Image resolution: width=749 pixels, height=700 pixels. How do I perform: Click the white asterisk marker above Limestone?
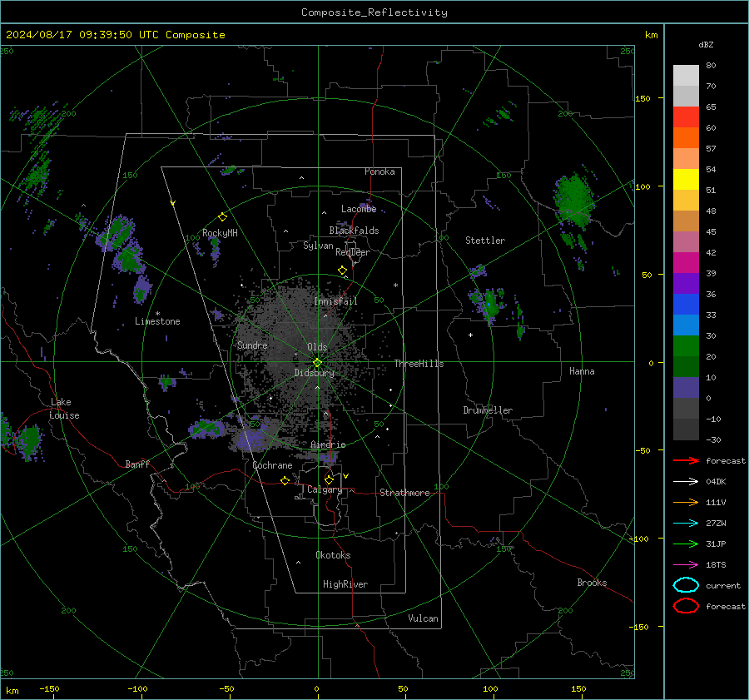(157, 314)
